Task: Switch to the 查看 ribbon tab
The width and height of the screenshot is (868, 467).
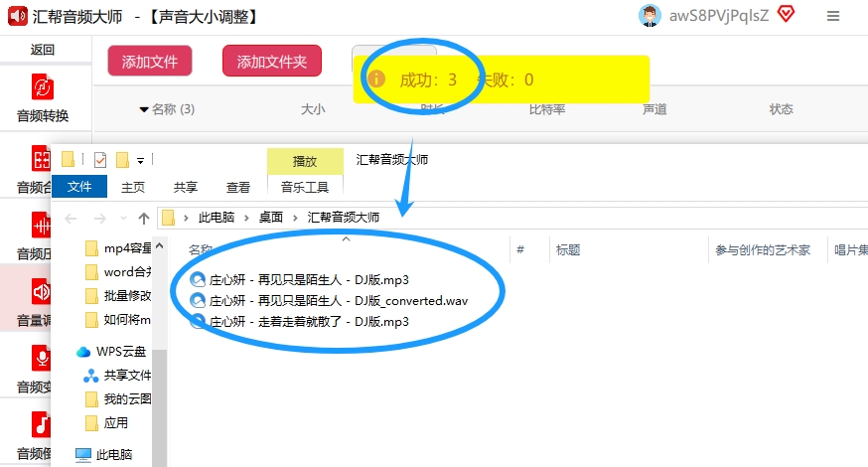Action: click(x=238, y=187)
